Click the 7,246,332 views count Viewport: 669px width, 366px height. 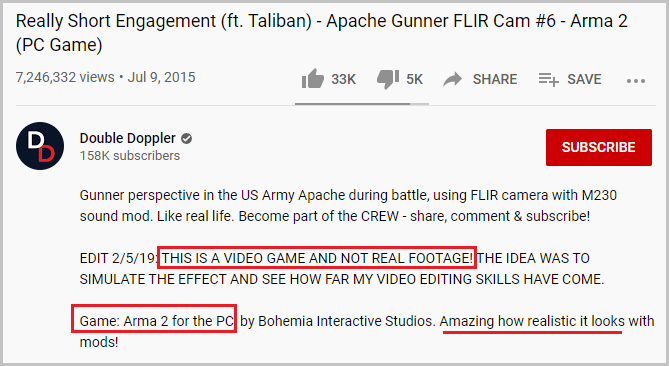tap(65, 77)
